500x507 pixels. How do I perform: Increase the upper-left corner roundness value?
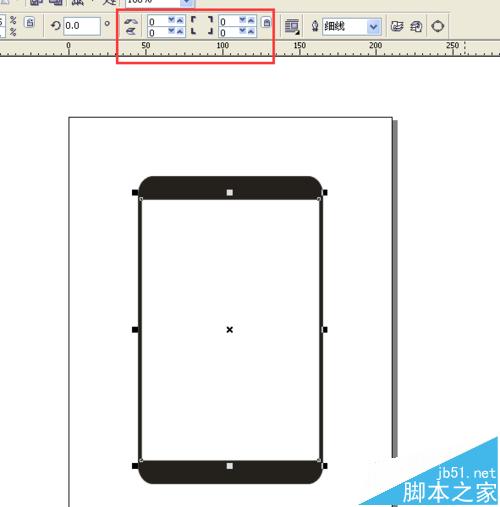coord(180,20)
